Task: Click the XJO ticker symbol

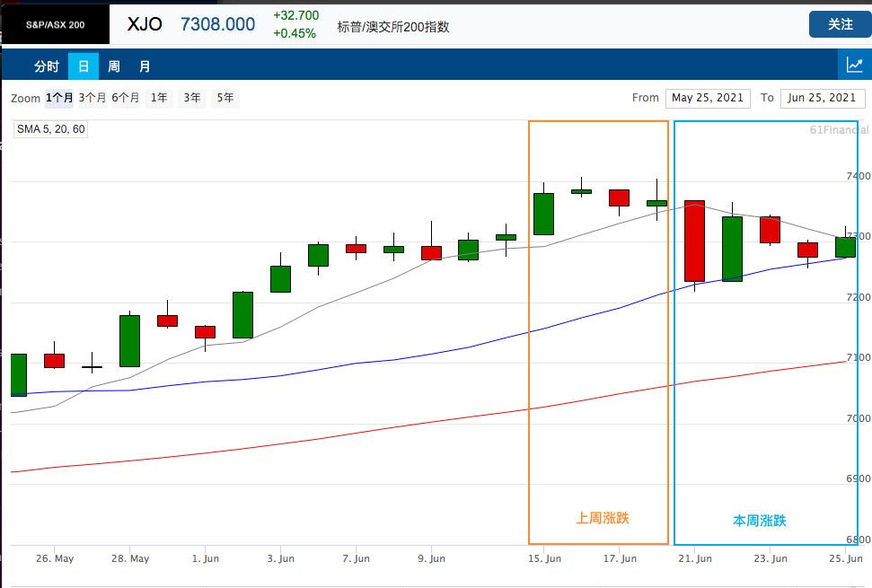Action: coord(145,24)
